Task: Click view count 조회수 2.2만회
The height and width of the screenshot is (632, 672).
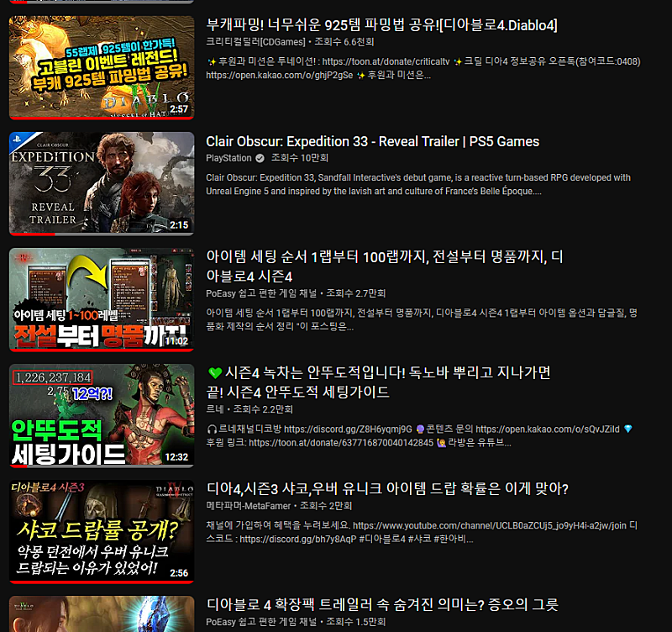Action: click(263, 409)
